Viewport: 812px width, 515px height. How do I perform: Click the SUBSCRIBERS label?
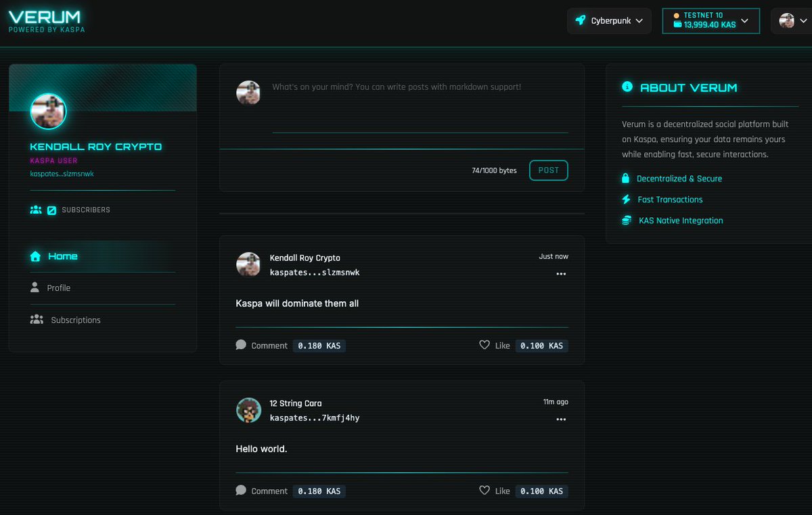(86, 210)
